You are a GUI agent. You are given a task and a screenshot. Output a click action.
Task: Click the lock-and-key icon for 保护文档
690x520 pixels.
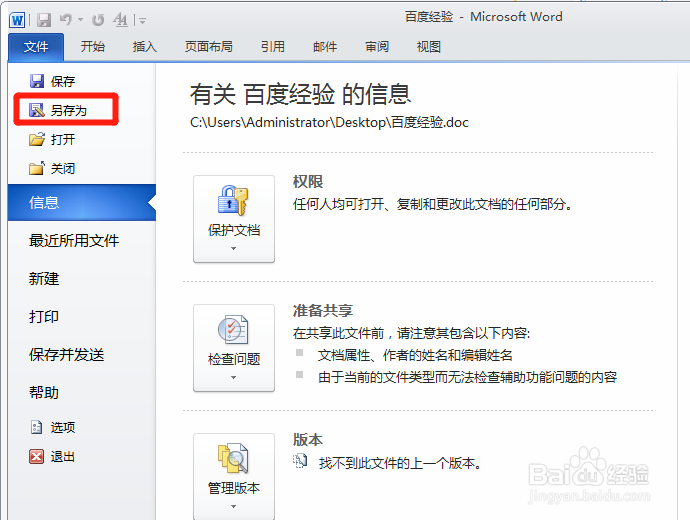233,200
